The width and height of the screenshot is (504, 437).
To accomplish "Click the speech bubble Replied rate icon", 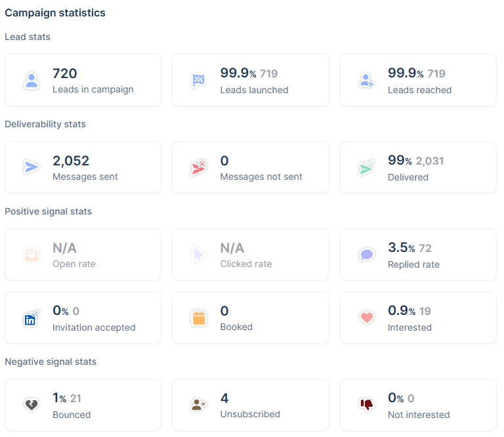I will [367, 255].
